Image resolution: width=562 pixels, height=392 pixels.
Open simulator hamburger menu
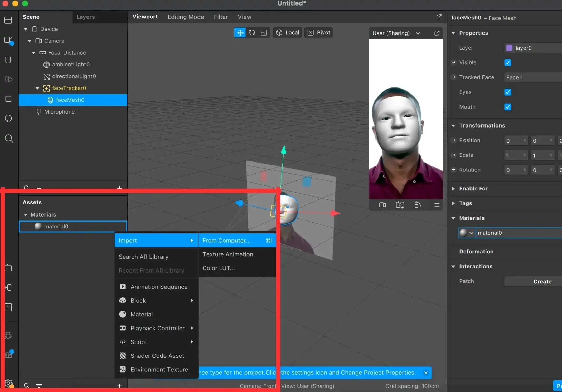[x=437, y=205]
